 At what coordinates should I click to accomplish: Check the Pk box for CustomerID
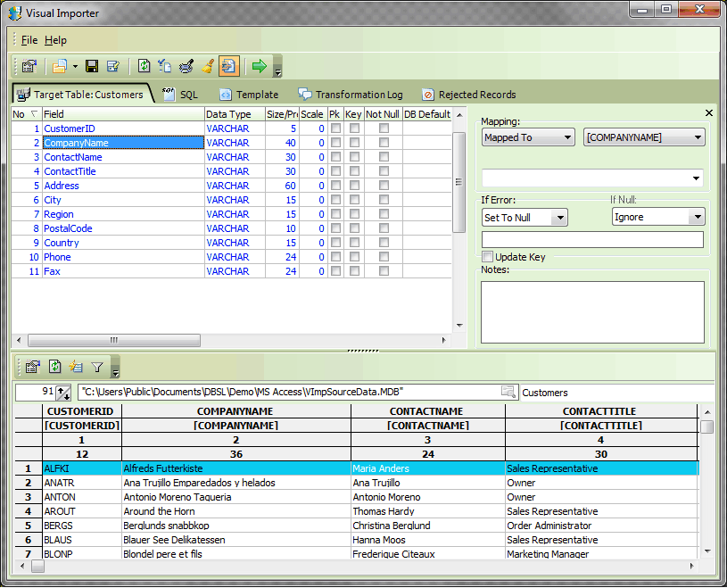click(x=334, y=128)
